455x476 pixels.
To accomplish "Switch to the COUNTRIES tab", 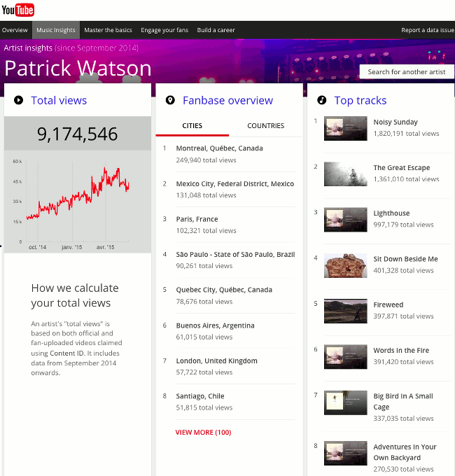I will tap(266, 126).
